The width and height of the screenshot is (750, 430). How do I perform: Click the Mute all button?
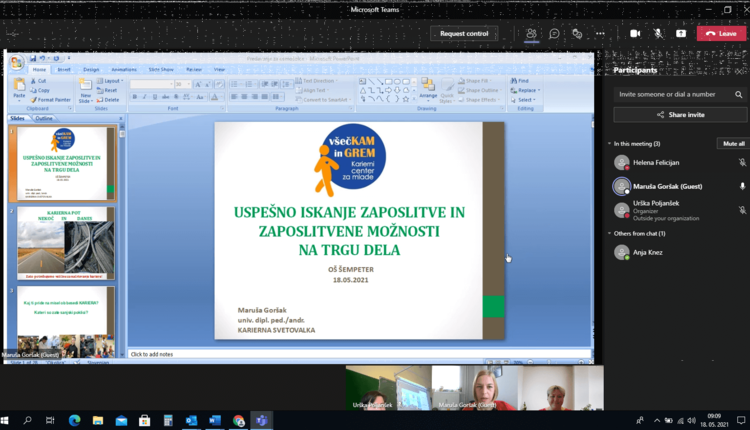coord(733,144)
